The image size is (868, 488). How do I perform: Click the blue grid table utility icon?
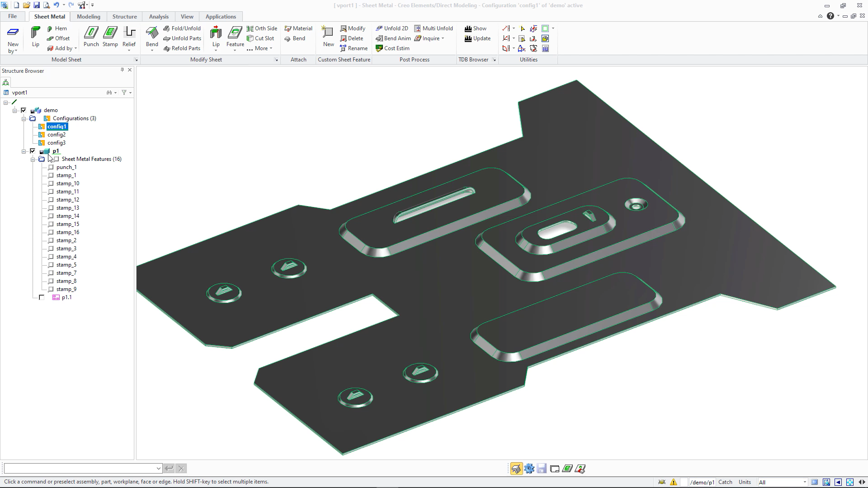click(x=546, y=48)
